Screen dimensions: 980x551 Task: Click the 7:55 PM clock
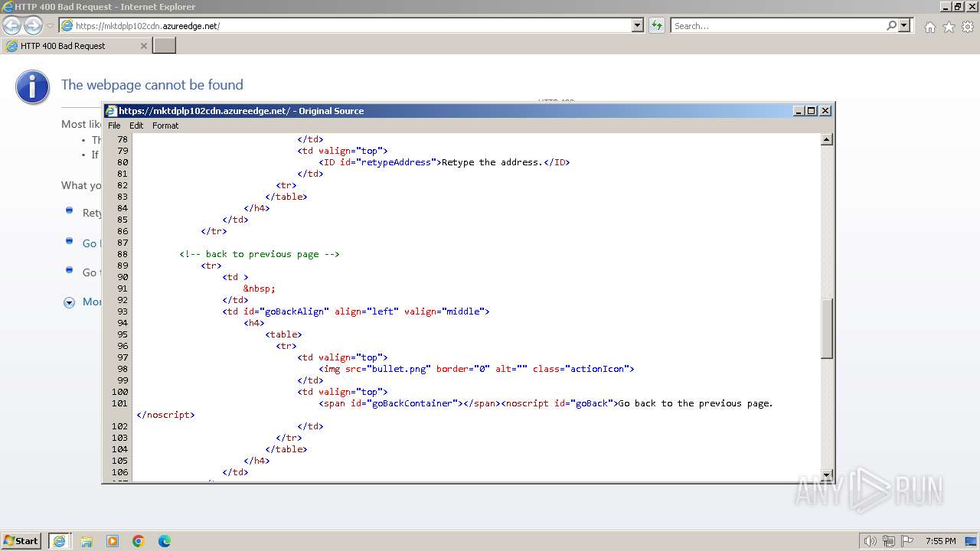click(940, 541)
